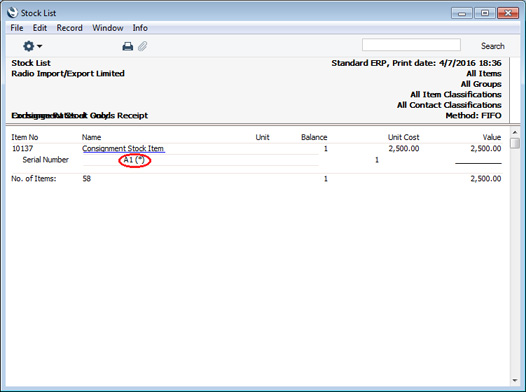The width and height of the screenshot is (526, 392).
Task: Click the items count 58
Action: click(87, 179)
